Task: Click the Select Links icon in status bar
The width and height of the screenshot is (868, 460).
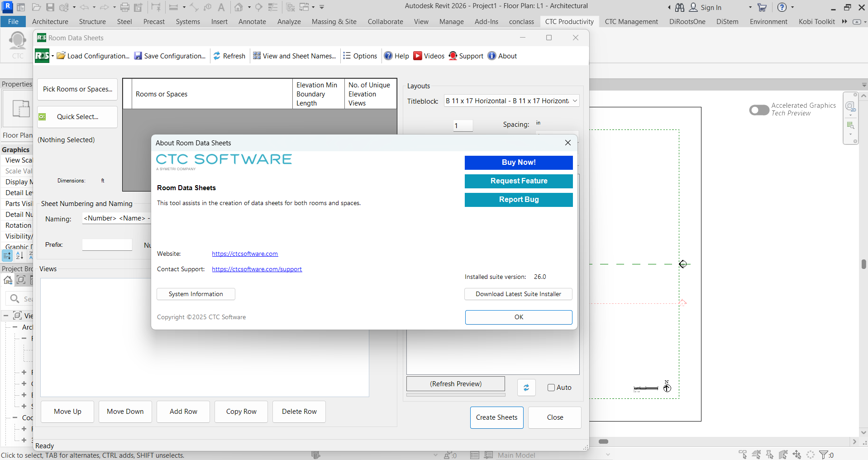Action: tap(743, 455)
